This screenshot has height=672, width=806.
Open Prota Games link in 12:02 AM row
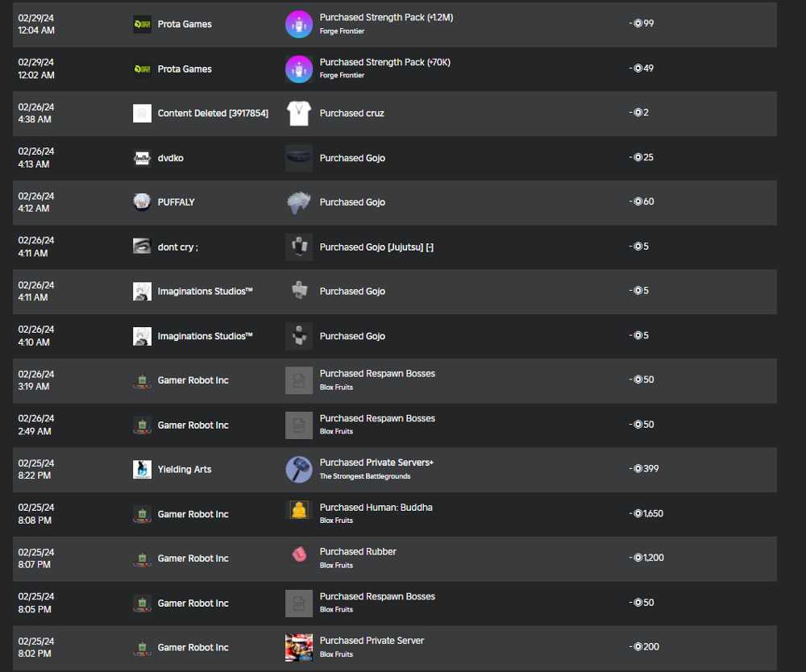(185, 68)
